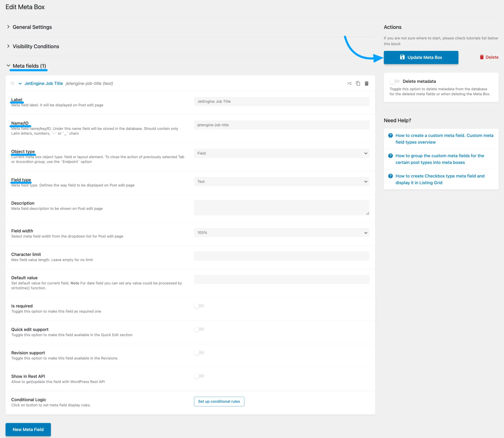
Task: Click the Character limit input field
Action: pyautogui.click(x=282, y=256)
